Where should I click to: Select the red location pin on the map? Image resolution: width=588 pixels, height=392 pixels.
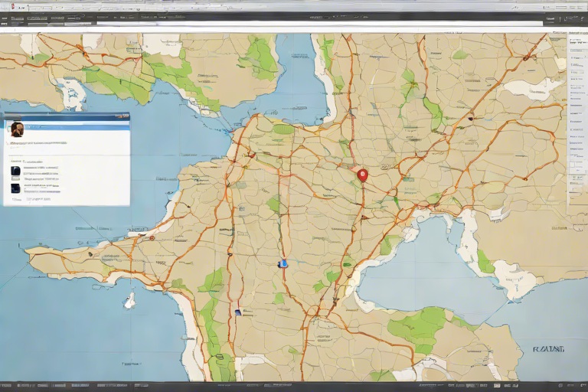362,175
